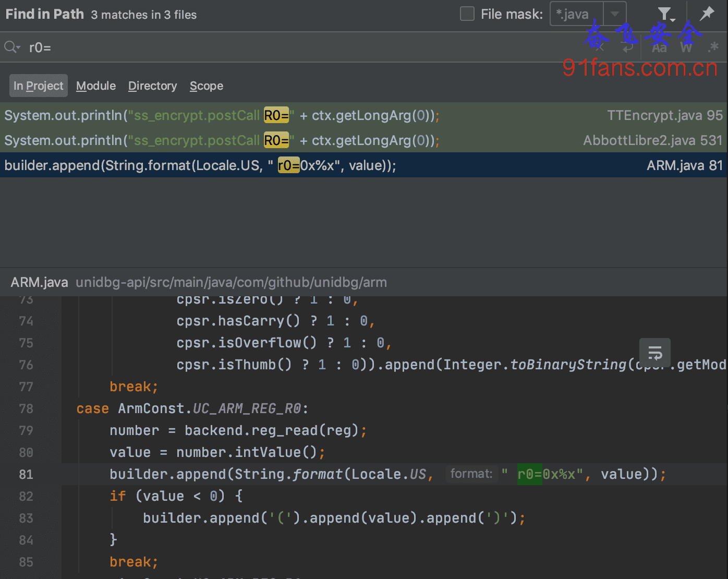Click 'number = backend.reg_read(reg);' on line 79
The height and width of the screenshot is (579, 728).
tap(238, 430)
